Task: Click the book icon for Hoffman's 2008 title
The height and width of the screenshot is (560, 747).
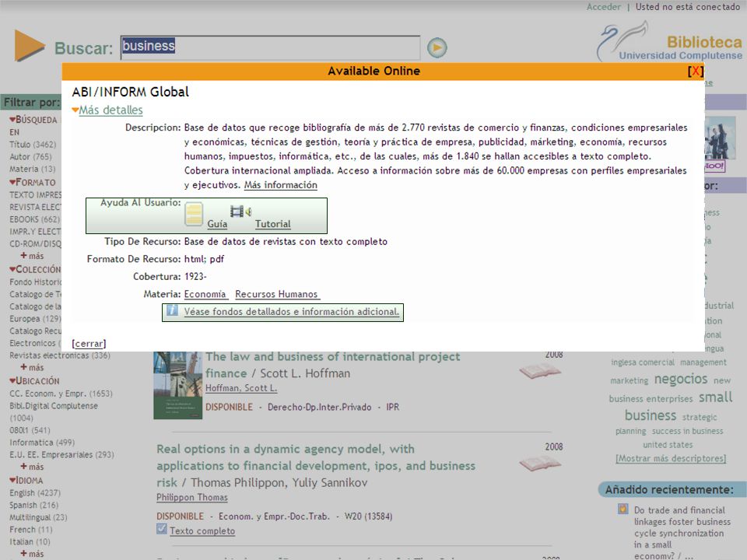Action: tap(540, 371)
